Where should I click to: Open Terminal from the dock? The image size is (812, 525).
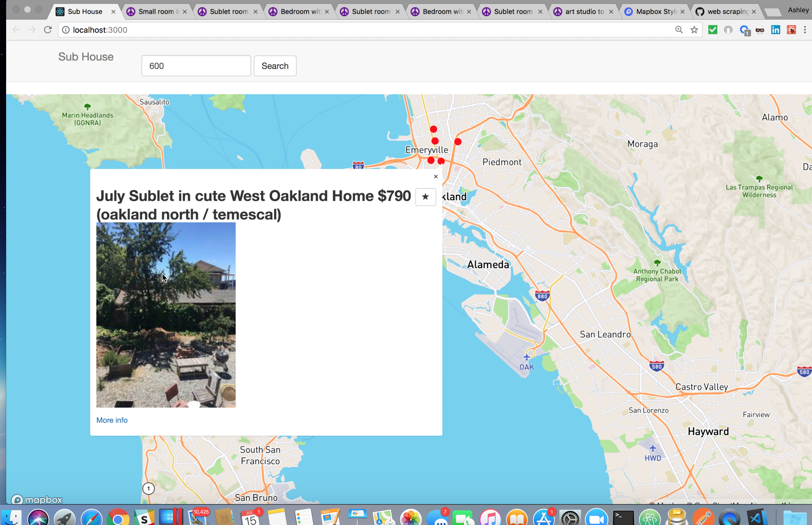[x=623, y=518]
